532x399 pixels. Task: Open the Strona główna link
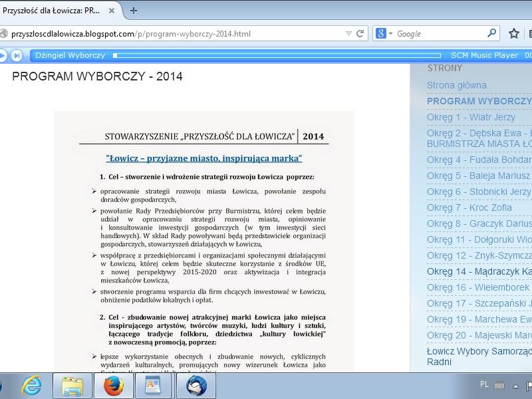(x=456, y=85)
